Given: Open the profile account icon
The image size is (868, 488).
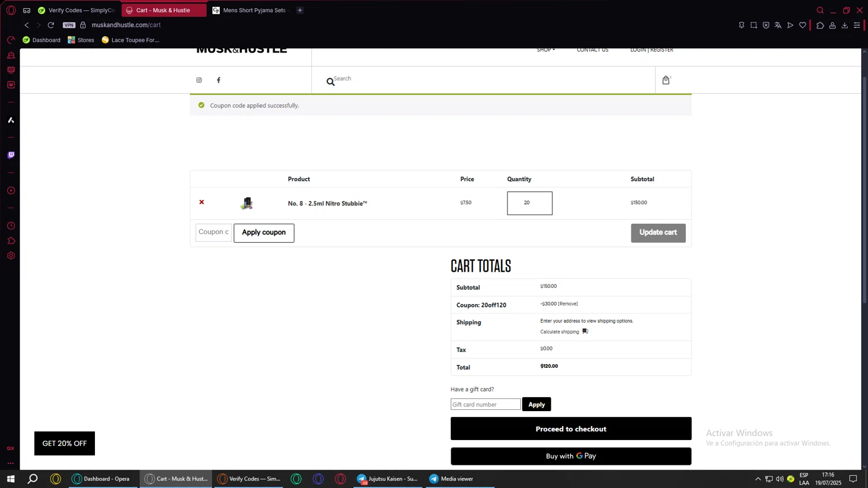Looking at the screenshot, I should [x=832, y=25].
